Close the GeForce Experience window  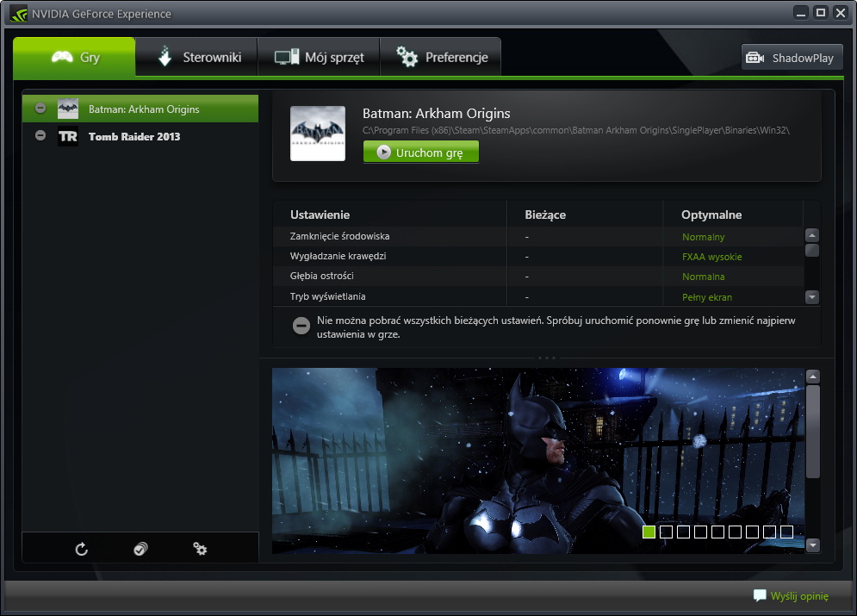[x=841, y=13]
